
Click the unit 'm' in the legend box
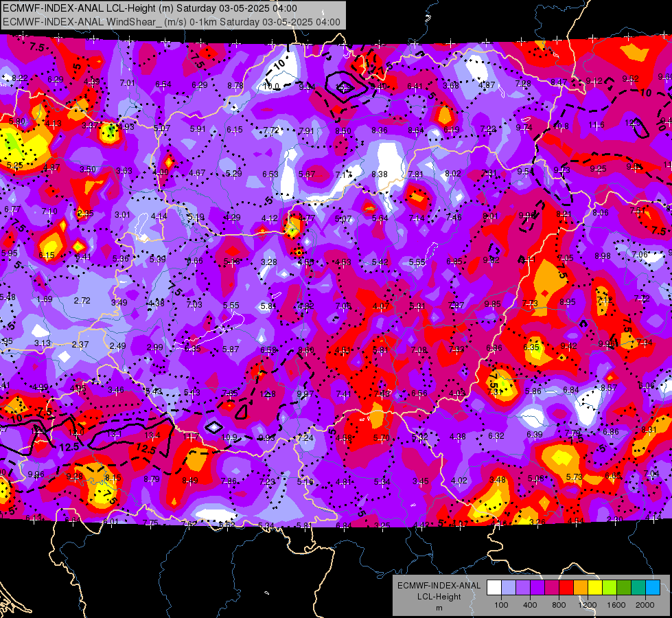[439, 608]
